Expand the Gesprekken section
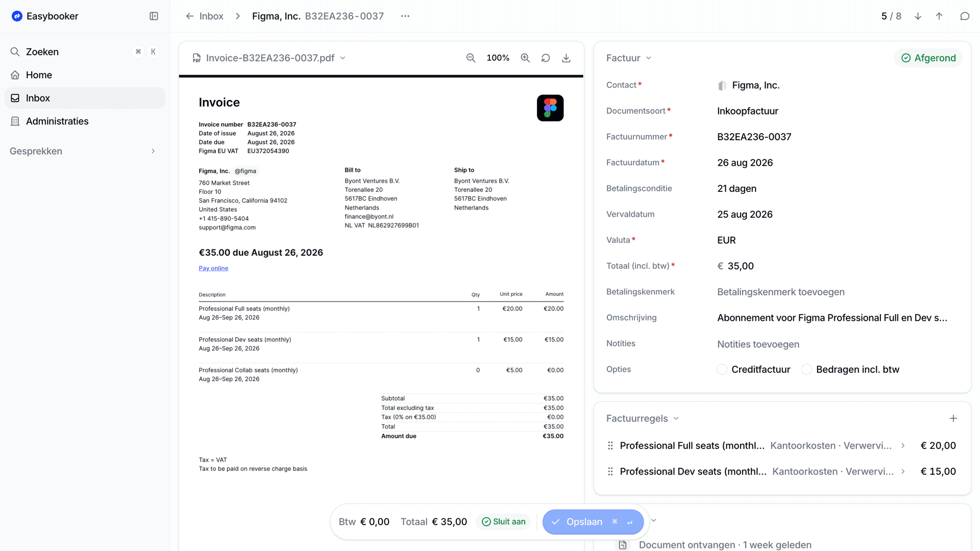The width and height of the screenshot is (980, 551). click(153, 151)
